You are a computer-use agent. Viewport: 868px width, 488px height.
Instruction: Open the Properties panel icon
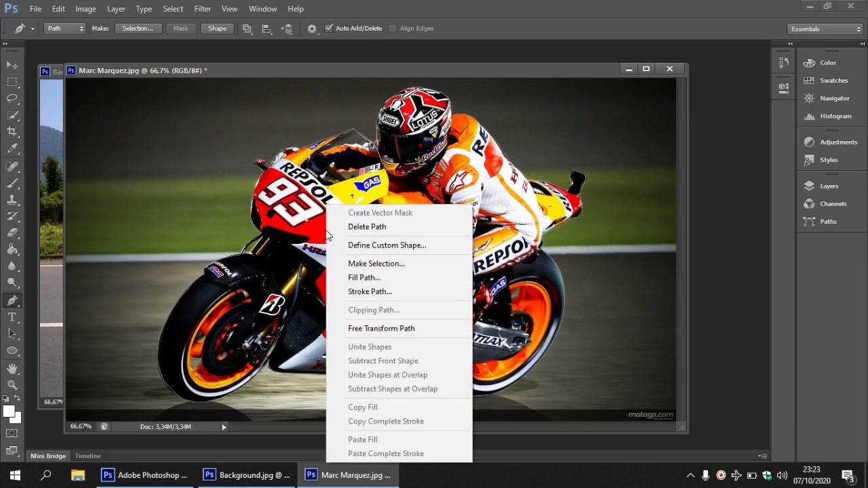(784, 87)
